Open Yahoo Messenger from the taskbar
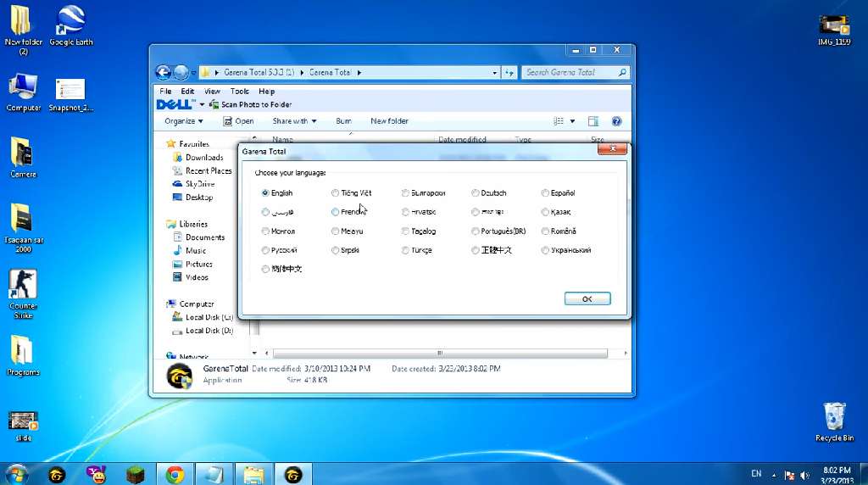Image resolution: width=868 pixels, height=485 pixels. [97, 474]
